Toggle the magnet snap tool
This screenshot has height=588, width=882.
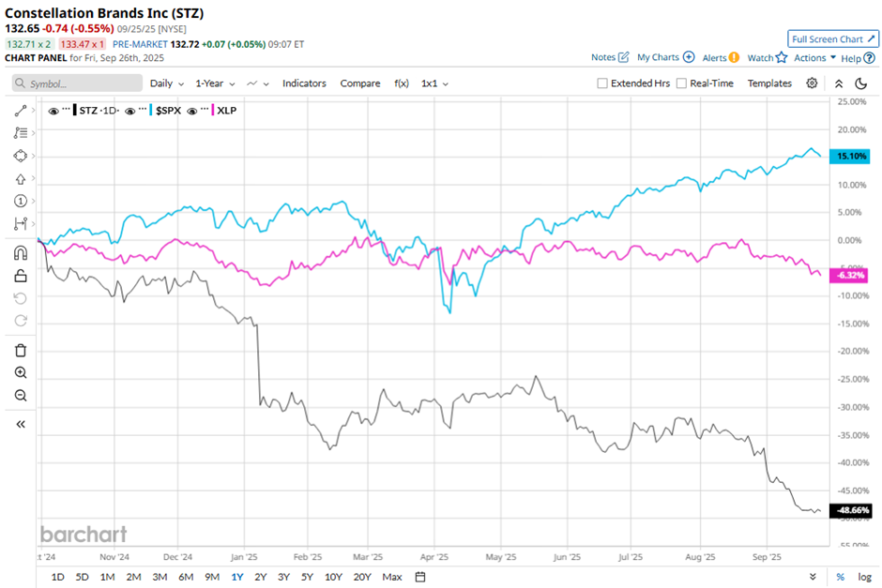pos(21,253)
